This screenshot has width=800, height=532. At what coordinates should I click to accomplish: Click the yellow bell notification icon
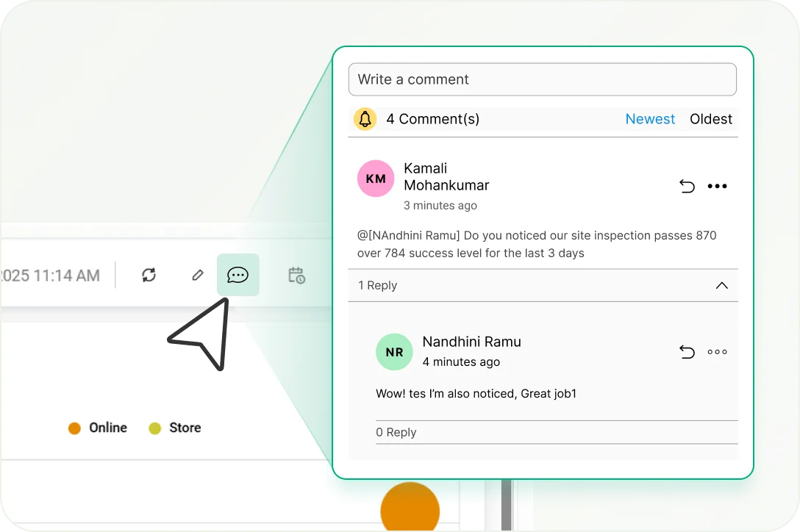click(x=365, y=119)
